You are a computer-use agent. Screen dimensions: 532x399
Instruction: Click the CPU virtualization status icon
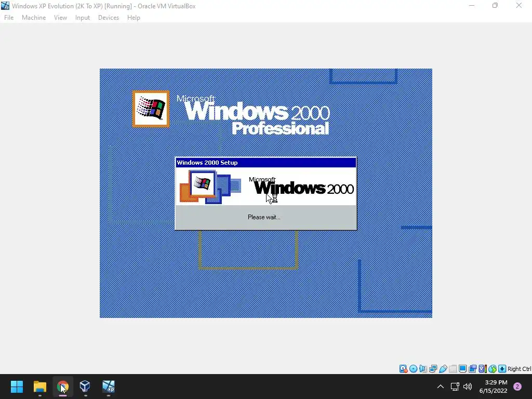[x=483, y=369]
